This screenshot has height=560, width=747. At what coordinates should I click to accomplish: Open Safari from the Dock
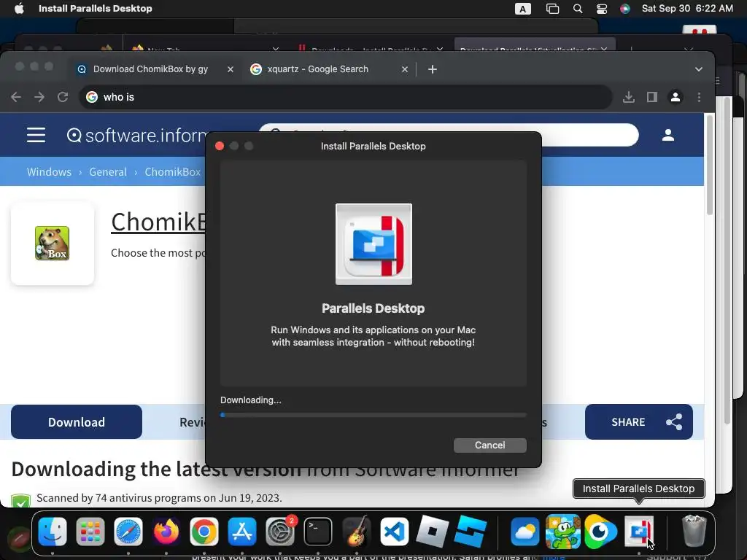128,532
